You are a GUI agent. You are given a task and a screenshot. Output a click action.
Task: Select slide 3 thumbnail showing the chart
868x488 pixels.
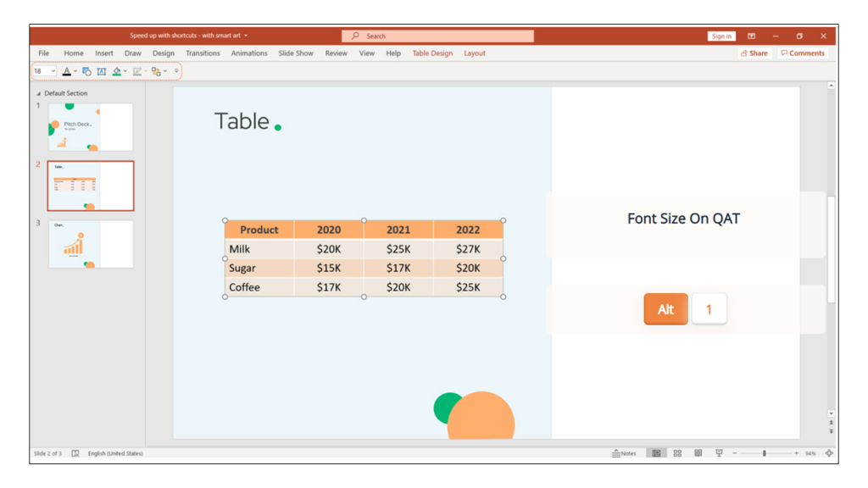tap(91, 245)
